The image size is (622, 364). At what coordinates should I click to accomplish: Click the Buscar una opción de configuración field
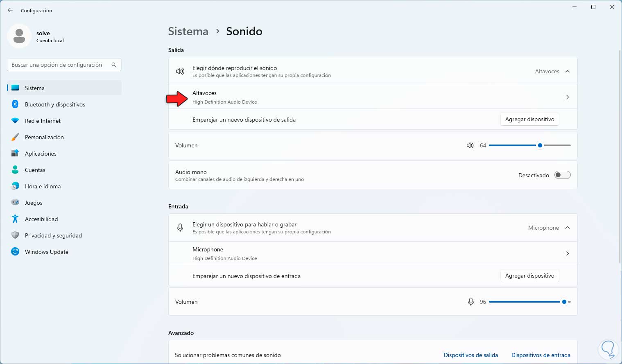57,65
